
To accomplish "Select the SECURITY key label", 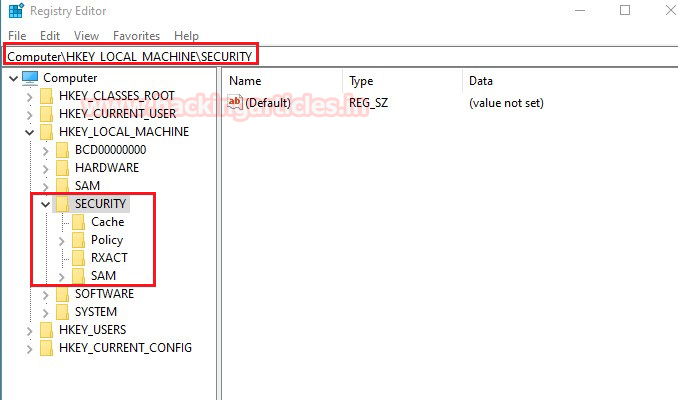I will tap(100, 204).
